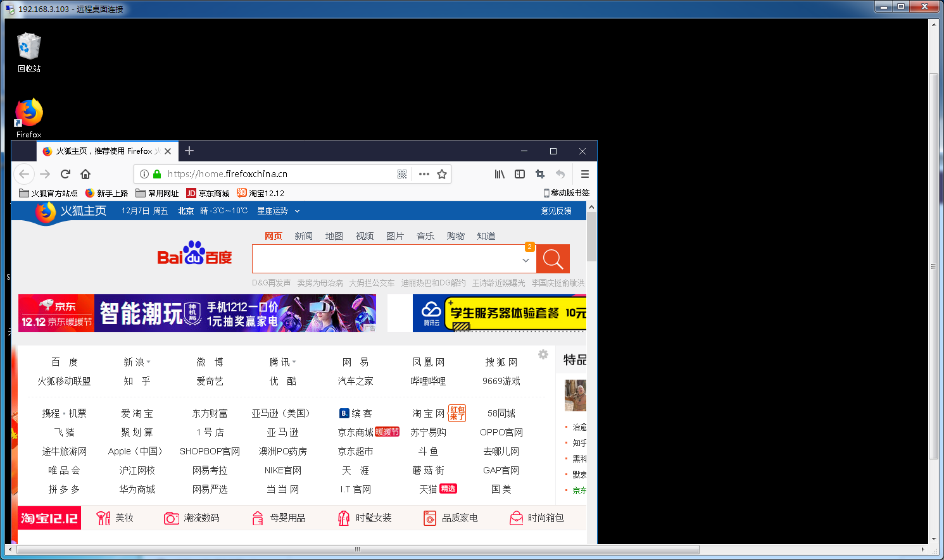Select the 购物 search tab
The height and width of the screenshot is (560, 944).
point(456,236)
